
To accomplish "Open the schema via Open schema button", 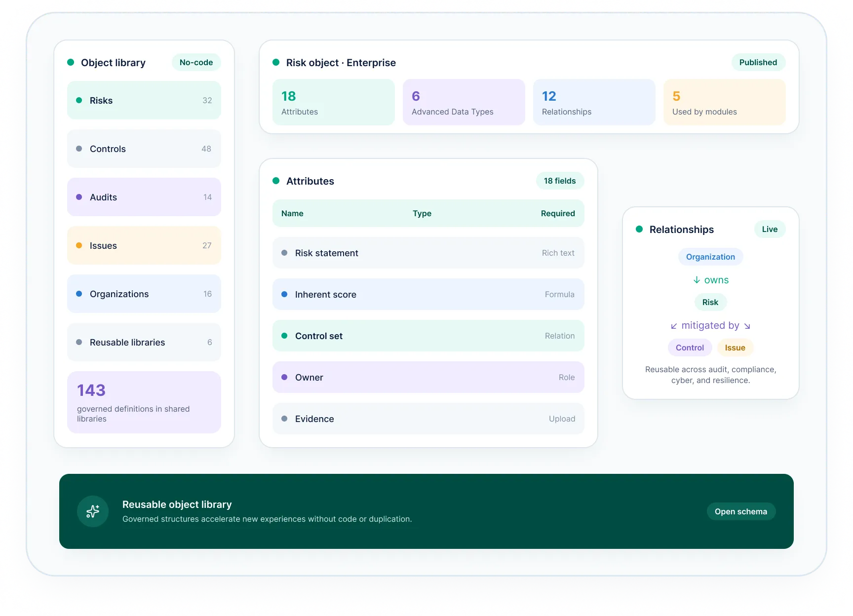I will [741, 511].
